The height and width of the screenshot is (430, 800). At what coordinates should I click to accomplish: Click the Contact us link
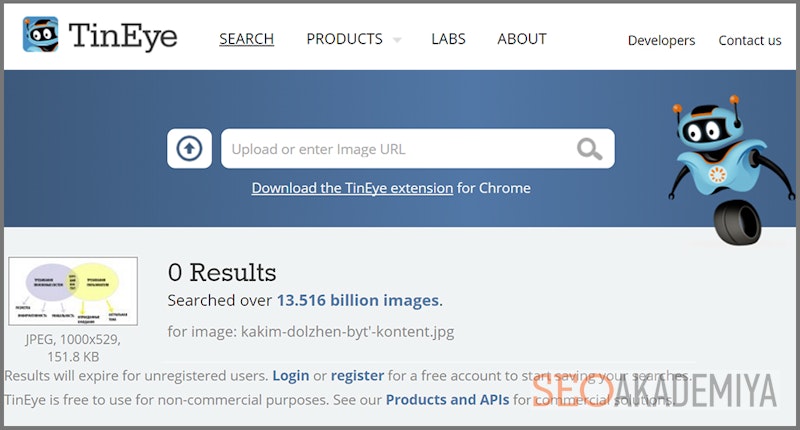click(750, 40)
